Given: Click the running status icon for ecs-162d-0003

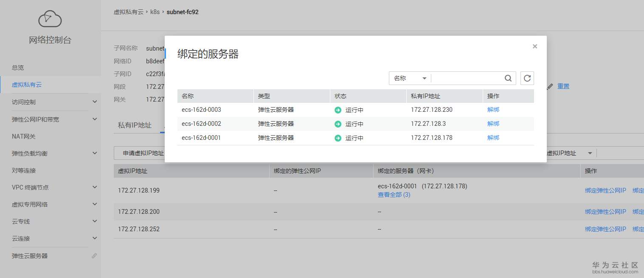Looking at the screenshot, I should [337, 109].
